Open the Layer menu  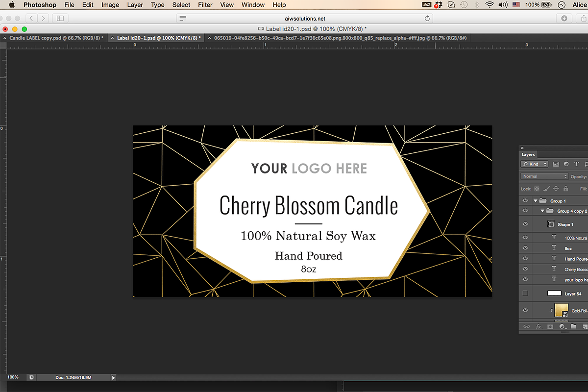pyautogui.click(x=135, y=5)
